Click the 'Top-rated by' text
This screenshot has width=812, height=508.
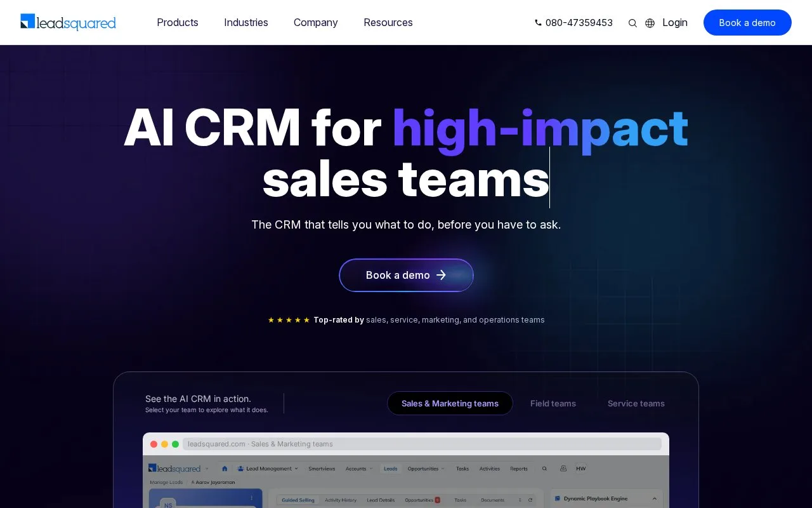[339, 320]
